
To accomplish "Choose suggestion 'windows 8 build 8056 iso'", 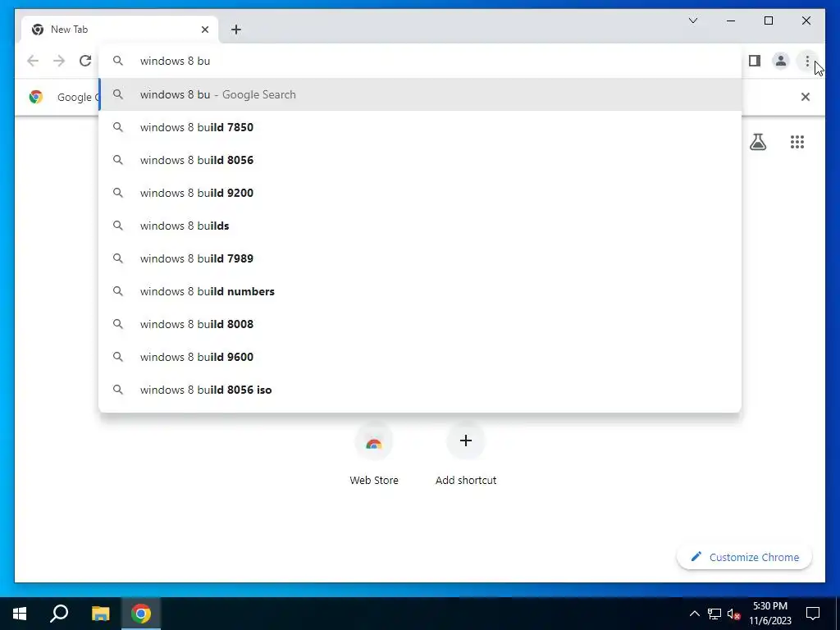I will (x=420, y=390).
